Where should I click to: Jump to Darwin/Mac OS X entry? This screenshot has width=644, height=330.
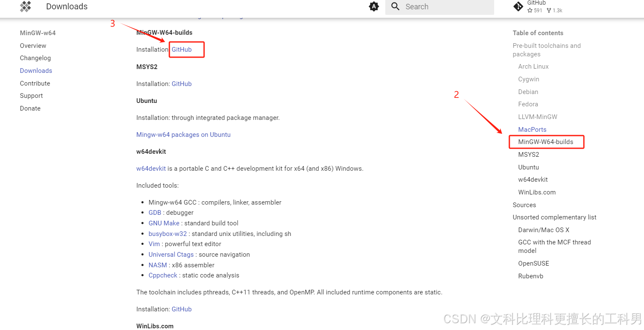pyautogui.click(x=544, y=230)
